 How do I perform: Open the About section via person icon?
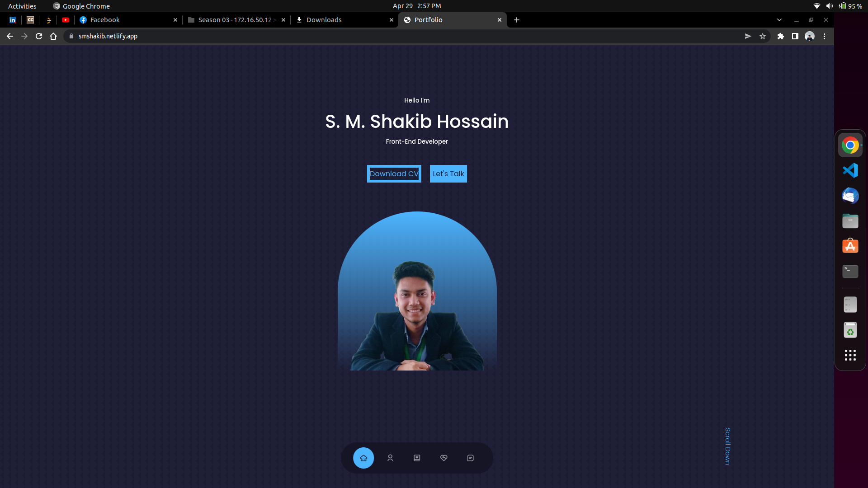(x=390, y=458)
